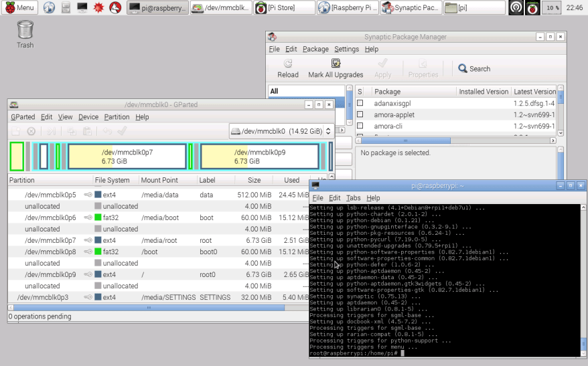Screen dimensions: 588x366
Task: Click GParted Paste partition toolbar icon
Action: 87,131
